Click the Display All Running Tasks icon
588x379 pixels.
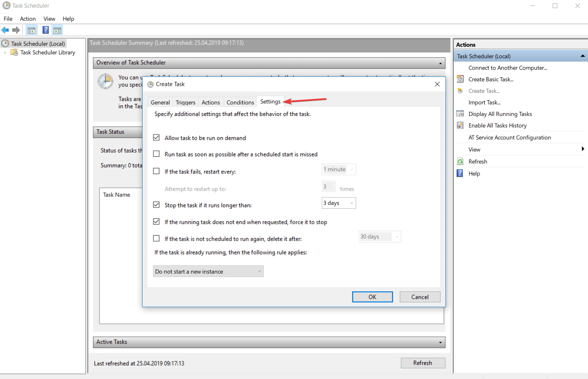tap(460, 113)
